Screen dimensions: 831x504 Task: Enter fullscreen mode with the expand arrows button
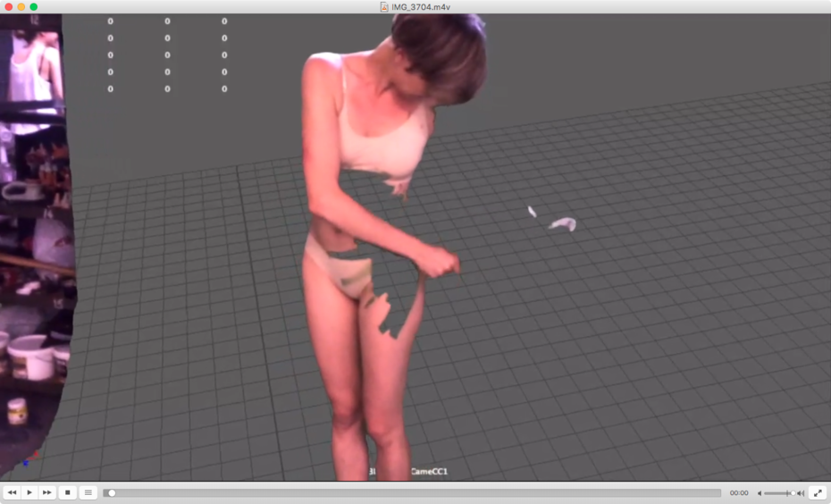[818, 493]
